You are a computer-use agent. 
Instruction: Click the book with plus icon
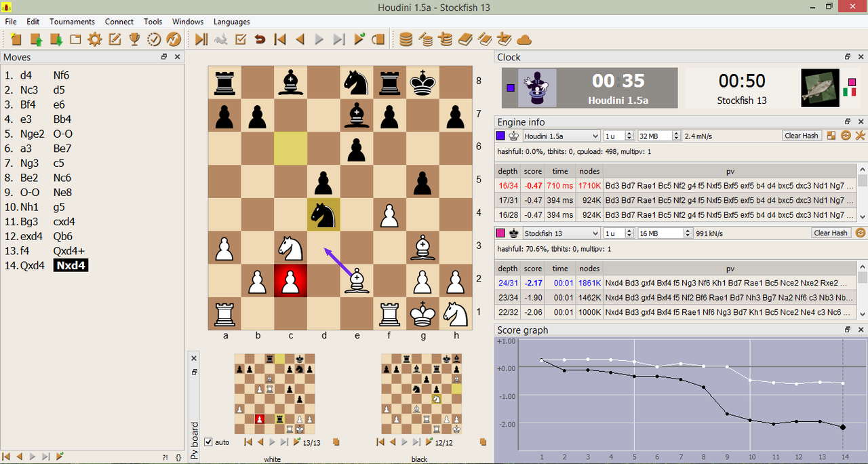pyautogui.click(x=504, y=39)
